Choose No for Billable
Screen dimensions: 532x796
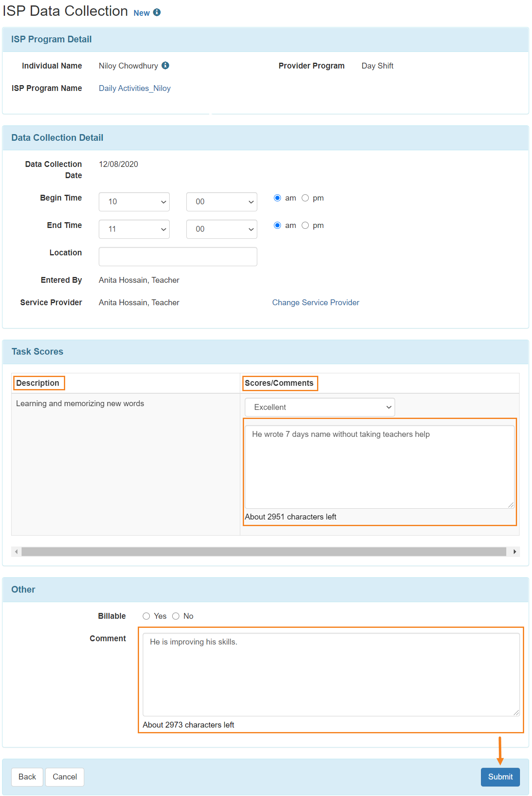coord(176,616)
